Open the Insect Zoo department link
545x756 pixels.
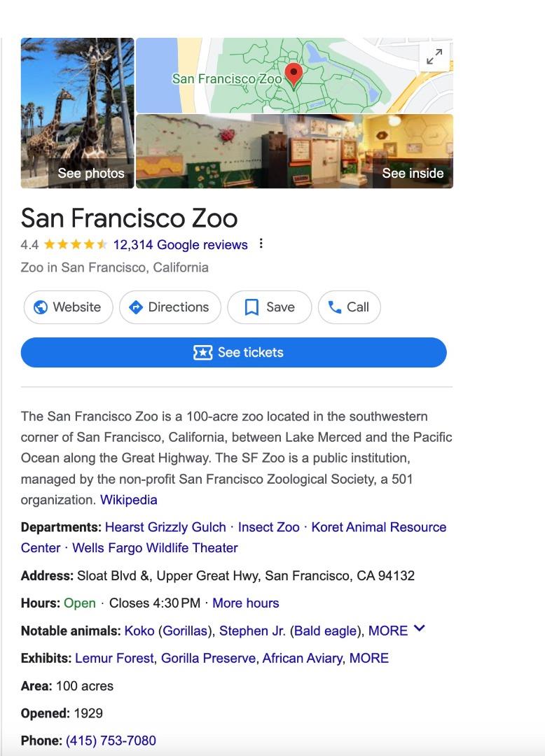coord(268,527)
